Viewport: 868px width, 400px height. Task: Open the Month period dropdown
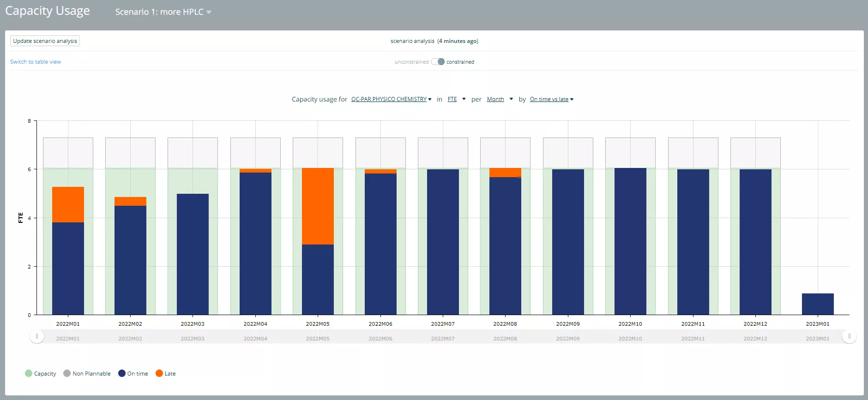500,99
